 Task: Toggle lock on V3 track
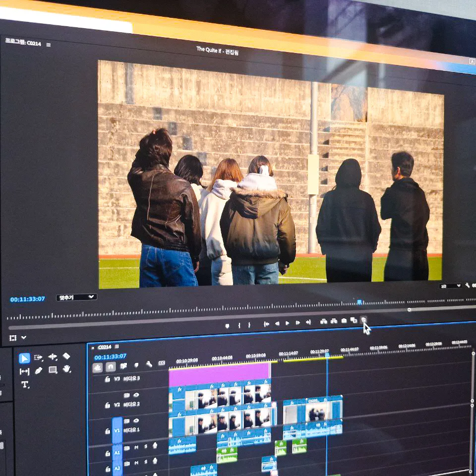(107, 379)
